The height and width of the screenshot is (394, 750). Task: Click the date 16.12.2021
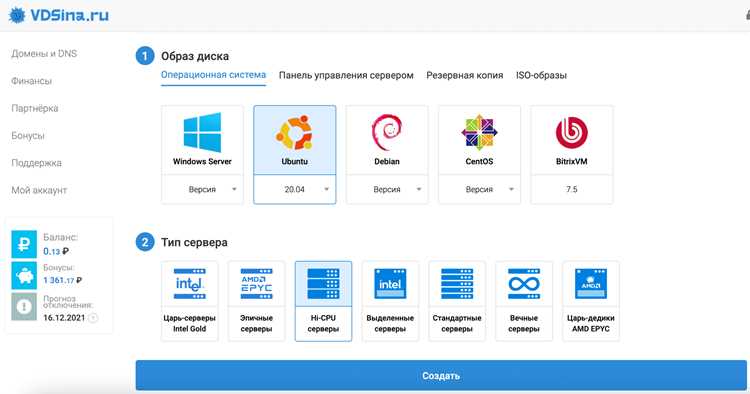[64, 317]
